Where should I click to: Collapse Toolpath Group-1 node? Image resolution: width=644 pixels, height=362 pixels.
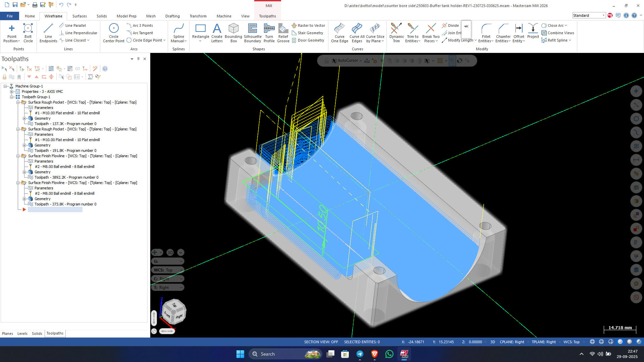pyautogui.click(x=11, y=97)
